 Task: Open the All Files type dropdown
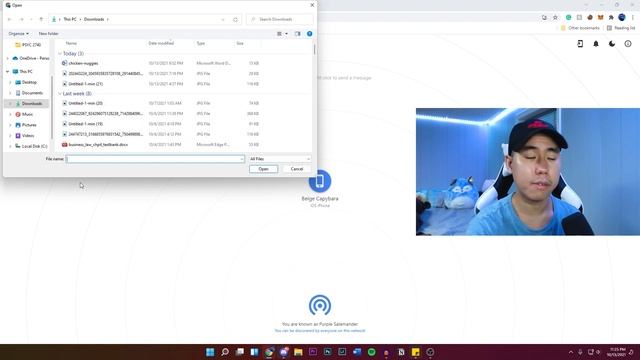tap(280, 159)
